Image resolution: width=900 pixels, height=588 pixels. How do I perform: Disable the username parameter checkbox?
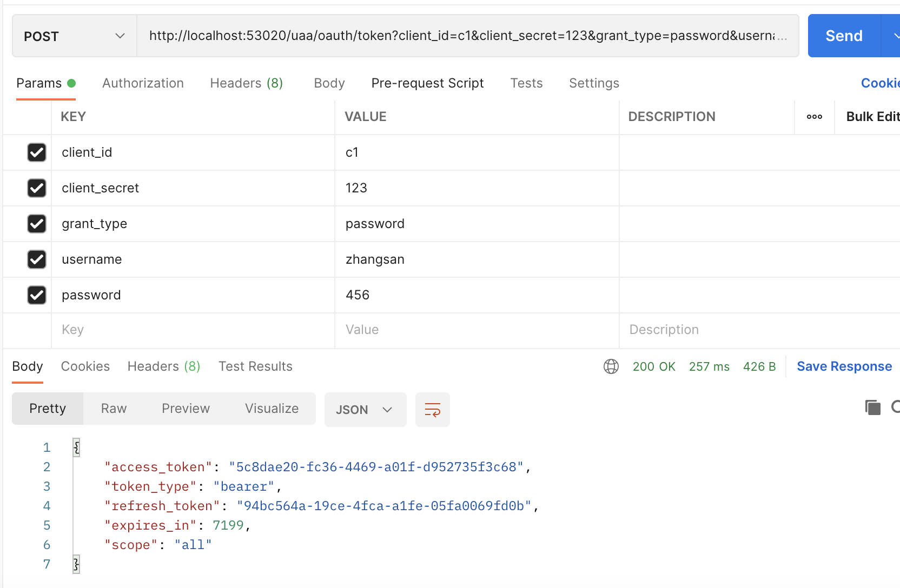coord(37,259)
